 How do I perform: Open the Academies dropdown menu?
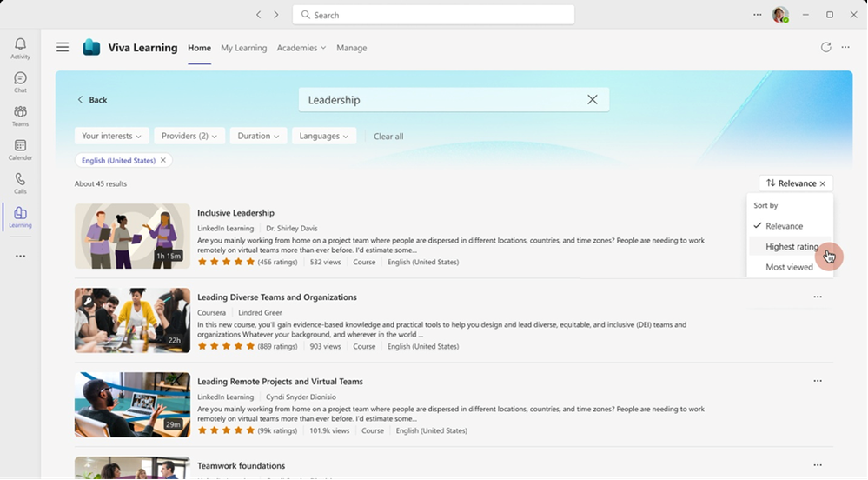click(x=301, y=48)
